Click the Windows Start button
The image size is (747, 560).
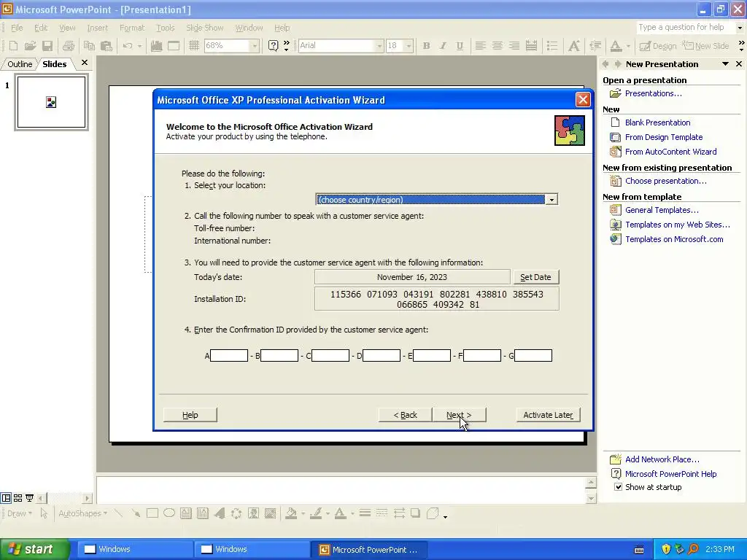(35, 549)
